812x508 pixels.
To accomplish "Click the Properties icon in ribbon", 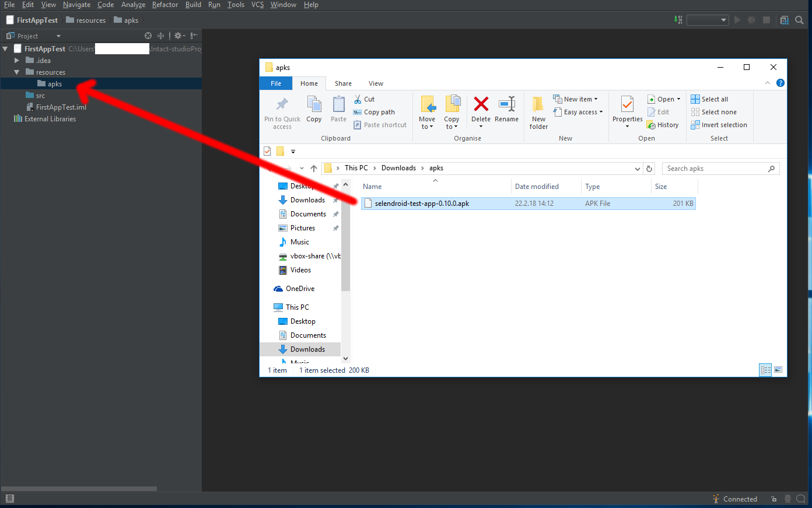I will coord(627,109).
